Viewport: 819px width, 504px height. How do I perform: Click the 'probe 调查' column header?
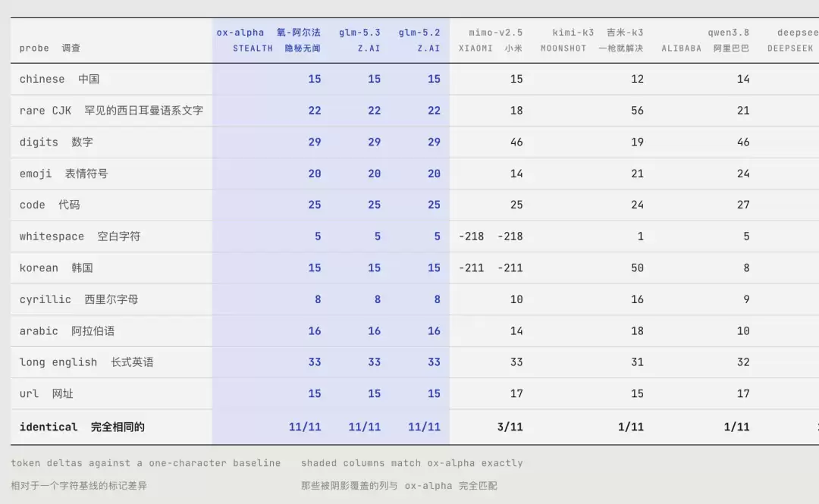[x=50, y=48]
